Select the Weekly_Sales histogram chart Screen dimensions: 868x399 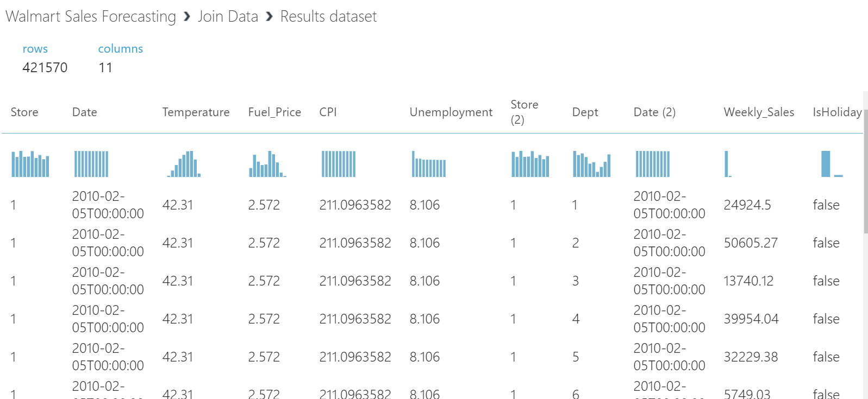[728, 164]
